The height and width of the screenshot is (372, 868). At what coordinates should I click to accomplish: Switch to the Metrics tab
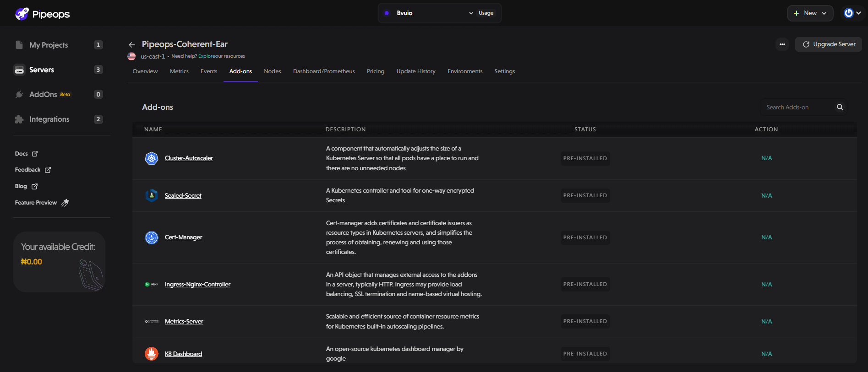(x=179, y=71)
